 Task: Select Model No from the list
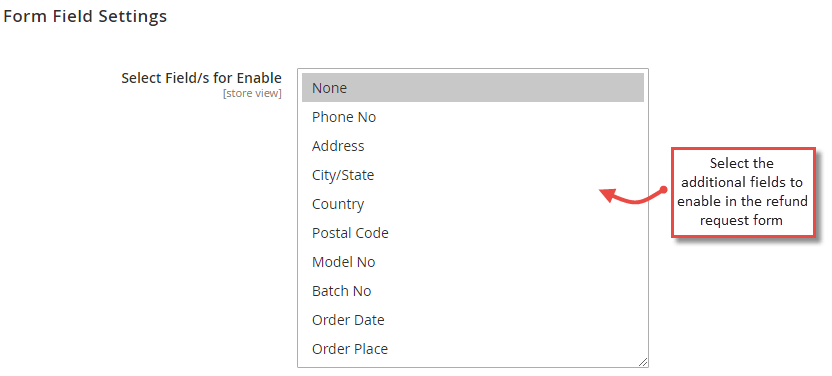click(x=473, y=262)
